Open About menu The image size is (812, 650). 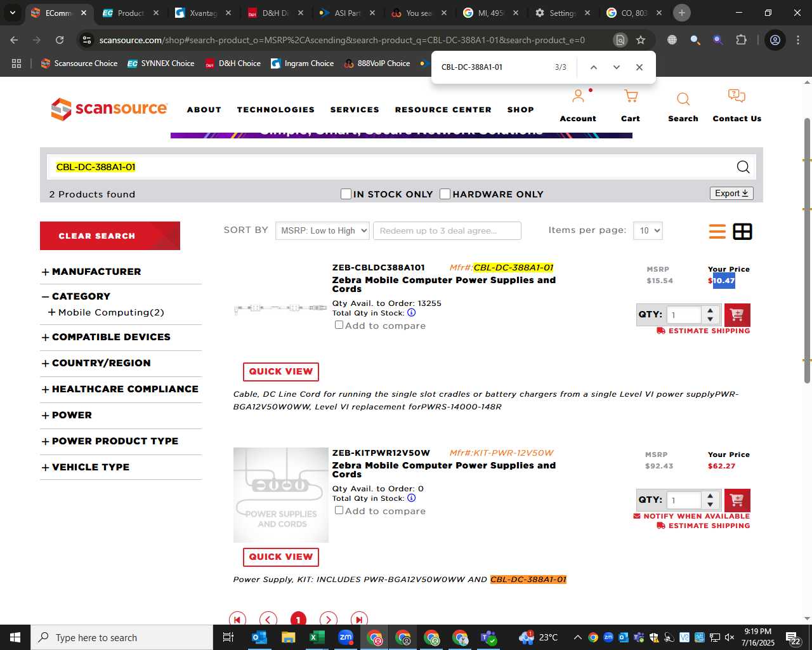pyautogui.click(x=204, y=110)
